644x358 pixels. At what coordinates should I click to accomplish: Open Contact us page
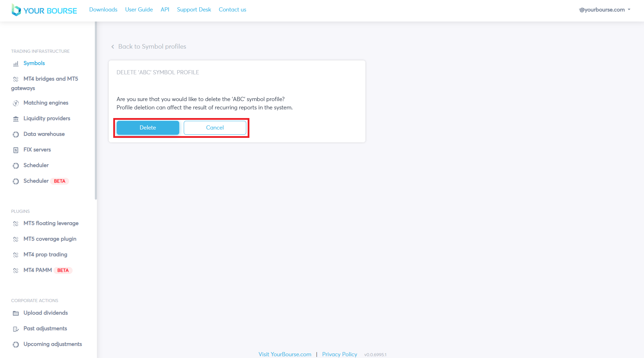point(232,10)
